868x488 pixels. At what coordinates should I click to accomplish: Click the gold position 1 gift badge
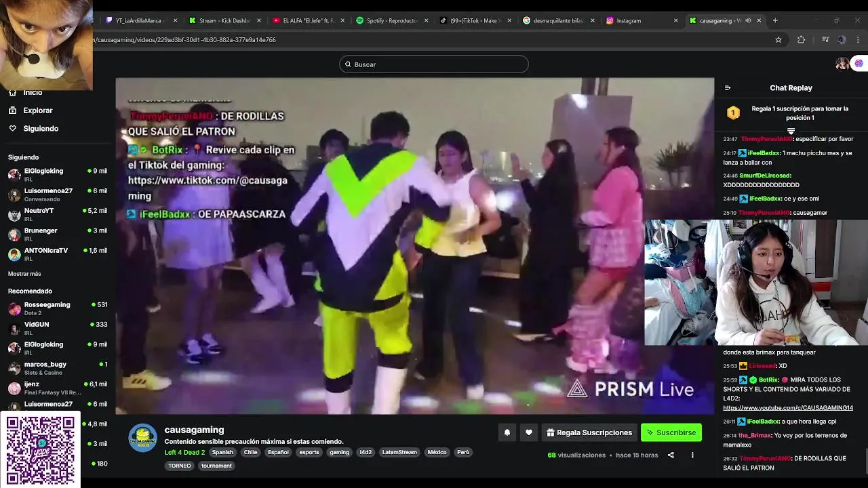pos(733,113)
